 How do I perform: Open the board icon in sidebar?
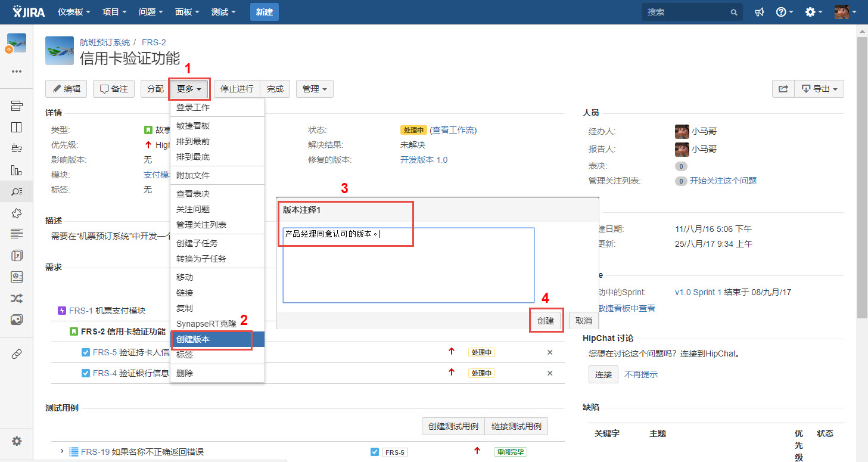(17, 127)
